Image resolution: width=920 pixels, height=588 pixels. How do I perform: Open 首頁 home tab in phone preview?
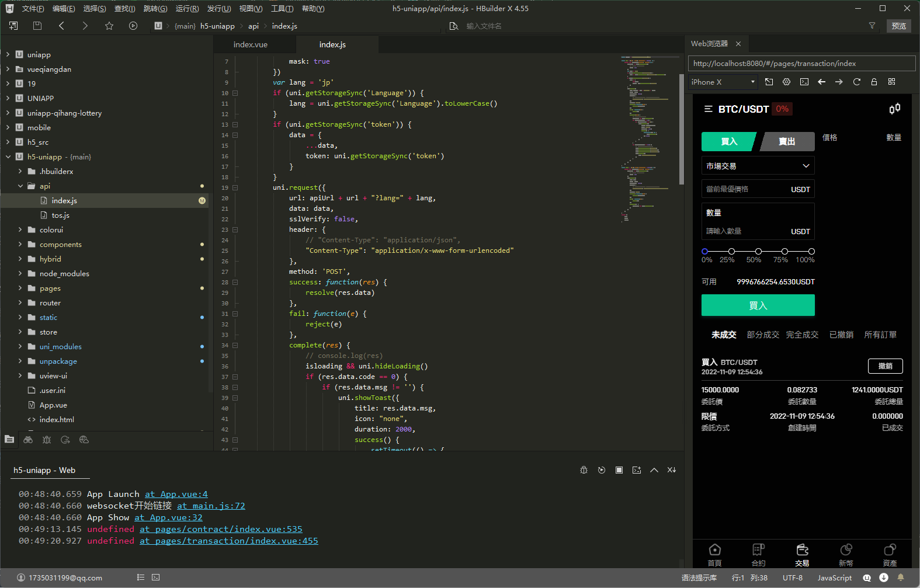(x=714, y=555)
